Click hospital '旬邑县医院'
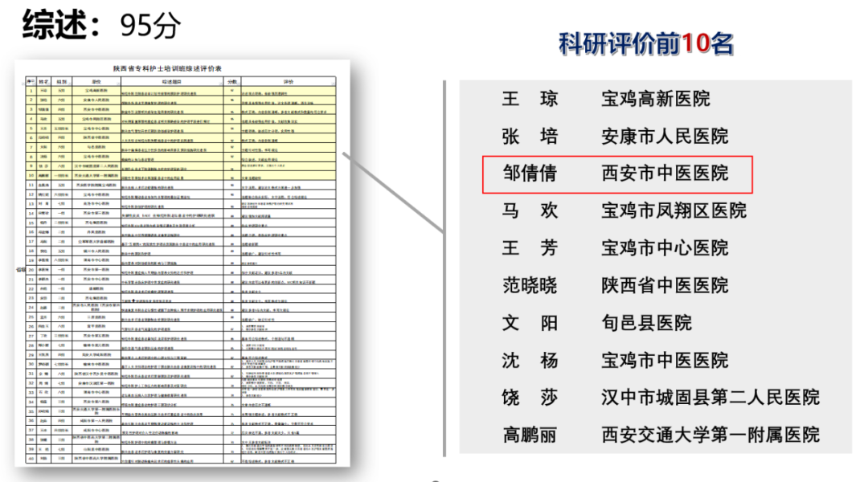 [x=646, y=323]
